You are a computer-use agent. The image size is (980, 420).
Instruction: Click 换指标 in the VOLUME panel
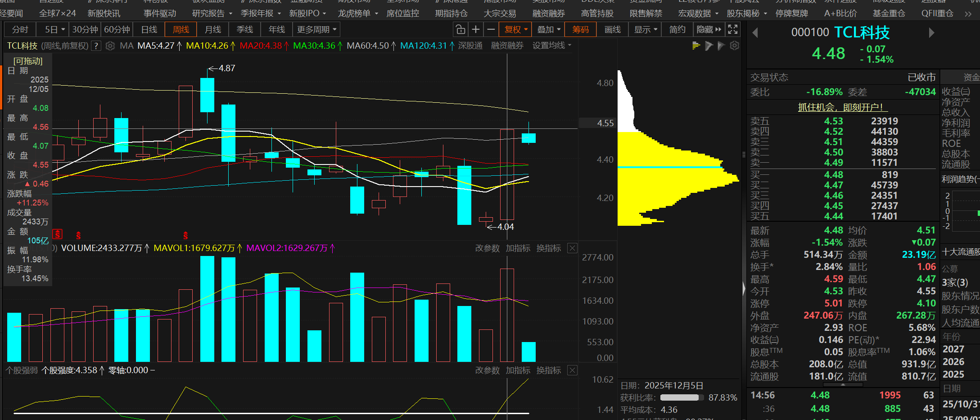[549, 248]
